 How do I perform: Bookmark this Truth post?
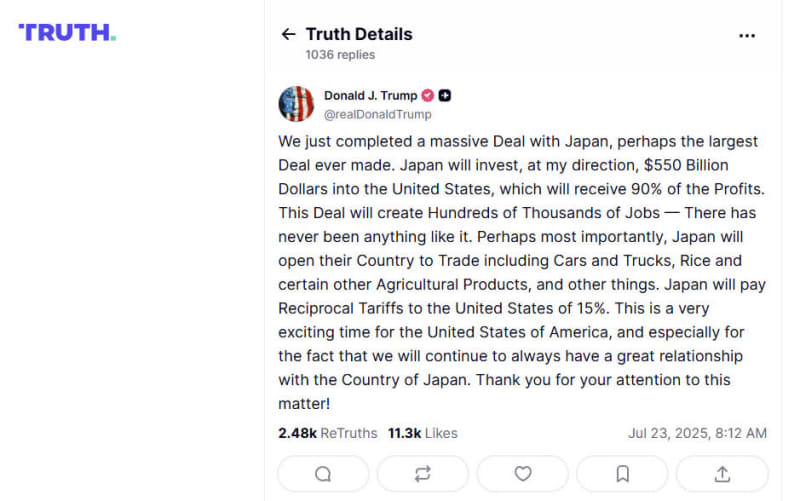click(x=622, y=473)
